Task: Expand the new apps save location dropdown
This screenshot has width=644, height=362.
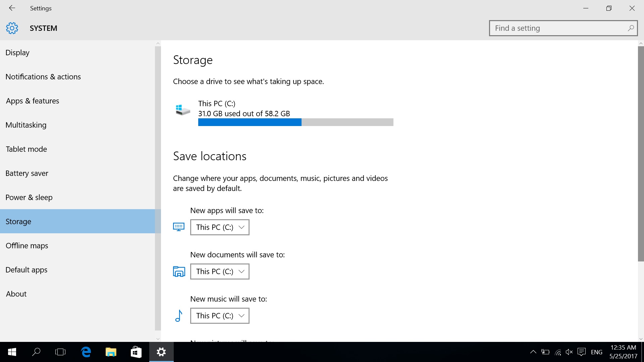Action: coord(220,227)
